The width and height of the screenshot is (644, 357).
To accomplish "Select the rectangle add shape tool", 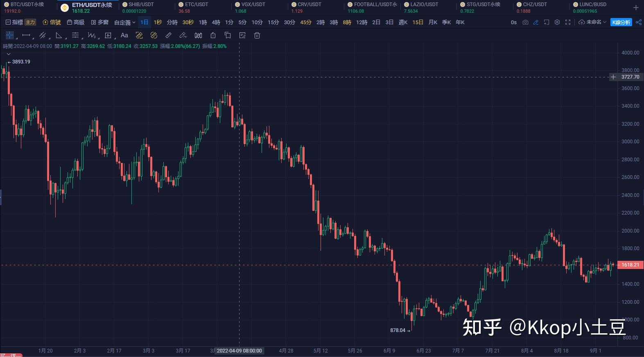I will [x=108, y=35].
